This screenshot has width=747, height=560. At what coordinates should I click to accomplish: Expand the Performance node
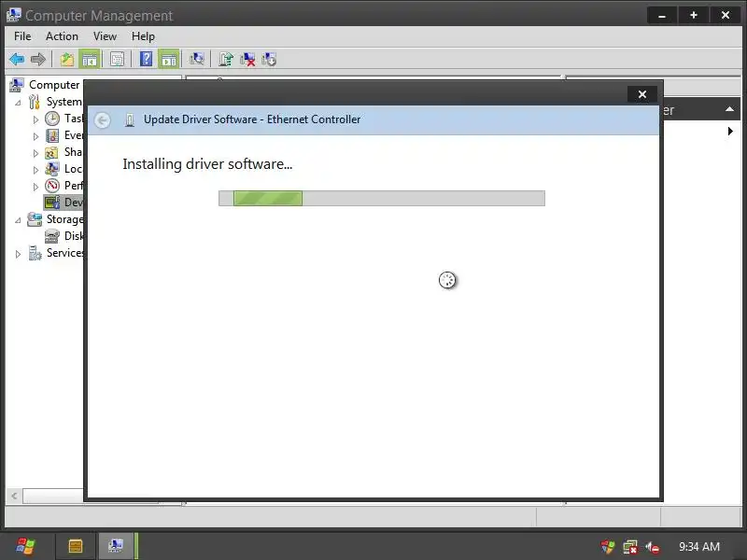(x=35, y=187)
